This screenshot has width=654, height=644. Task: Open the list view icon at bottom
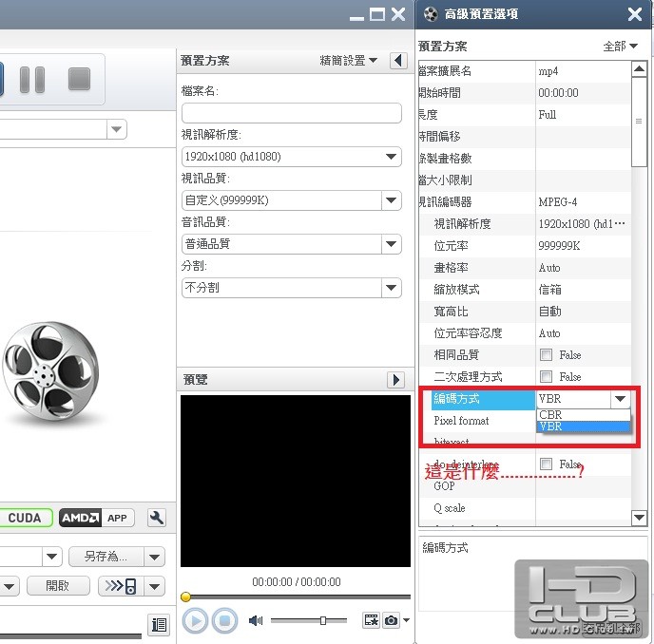[159, 625]
